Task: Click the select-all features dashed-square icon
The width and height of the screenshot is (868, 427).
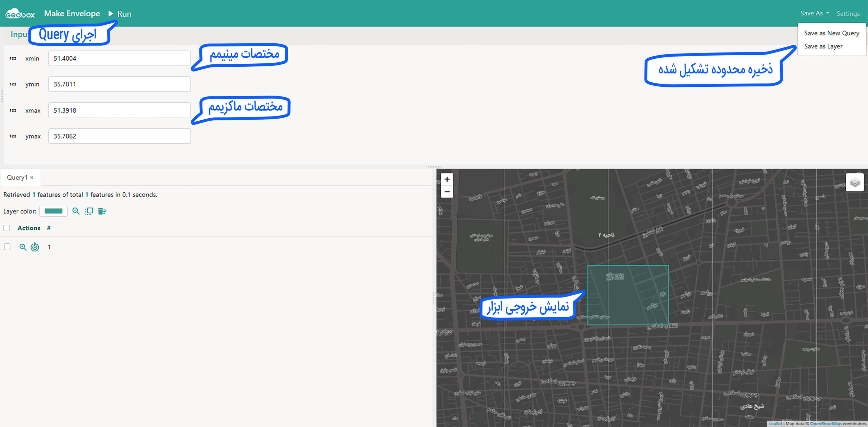Action: pos(89,211)
